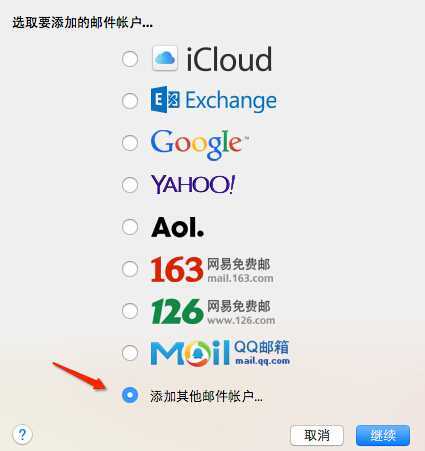Select the Exchange radio button

pyautogui.click(x=130, y=101)
